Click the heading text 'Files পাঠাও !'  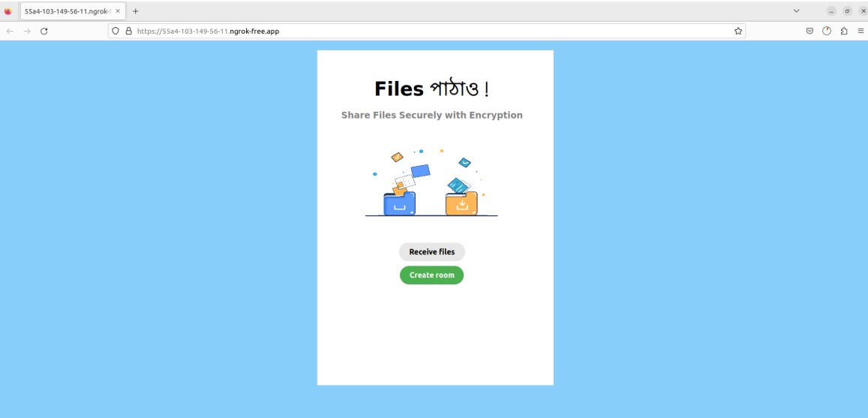pyautogui.click(x=432, y=89)
